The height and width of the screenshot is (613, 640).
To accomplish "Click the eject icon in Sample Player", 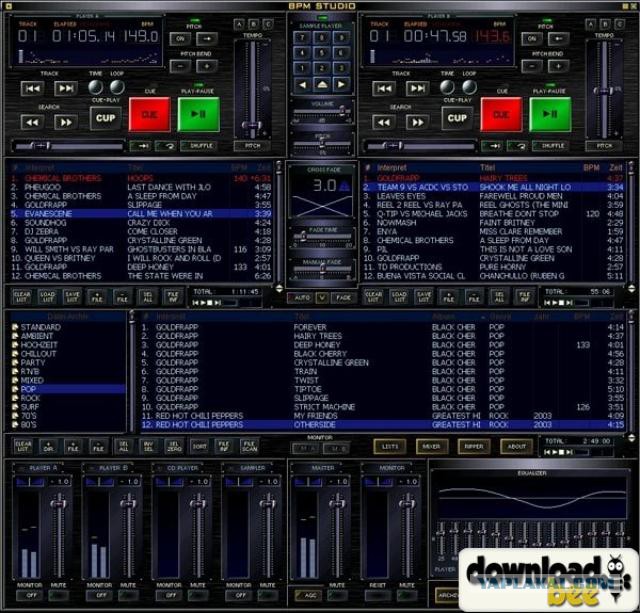I will tap(322, 85).
